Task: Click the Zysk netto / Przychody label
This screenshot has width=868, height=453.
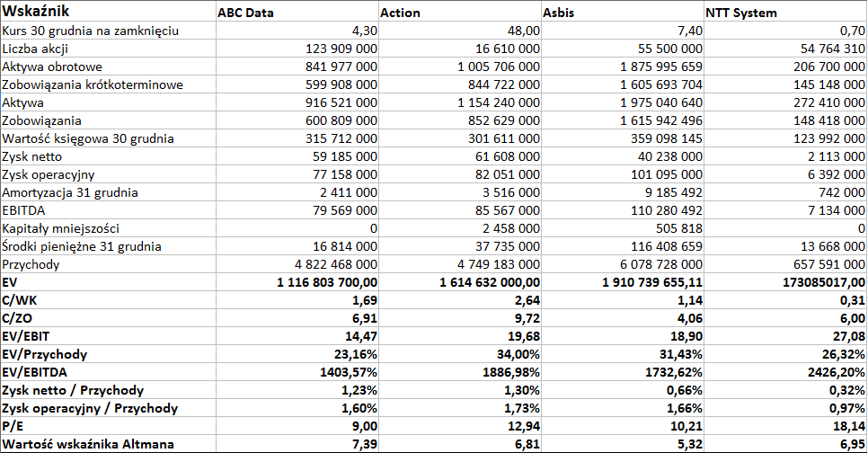Action: [x=73, y=390]
